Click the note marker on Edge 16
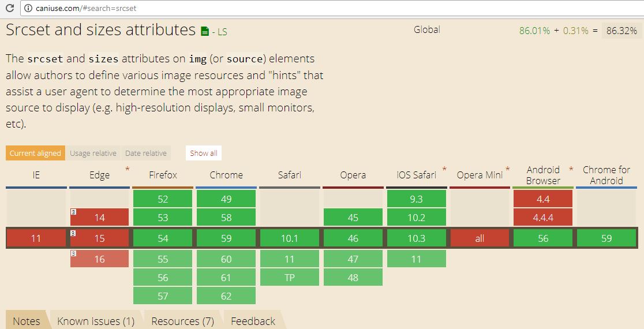 pyautogui.click(x=73, y=253)
